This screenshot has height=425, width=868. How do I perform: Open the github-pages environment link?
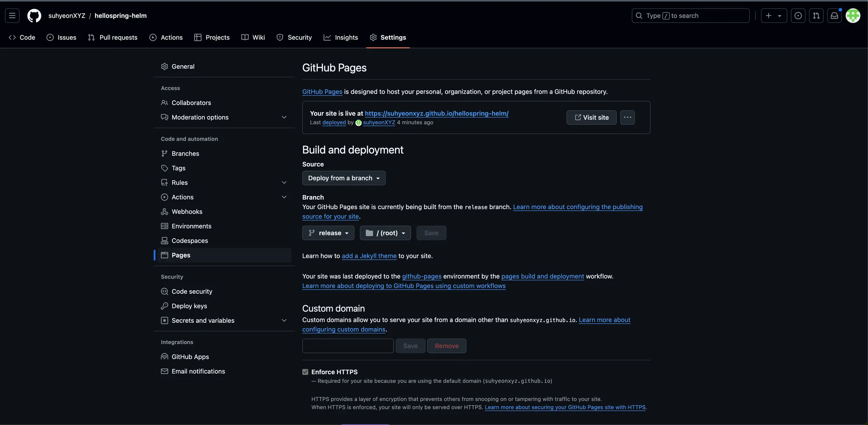pyautogui.click(x=422, y=276)
